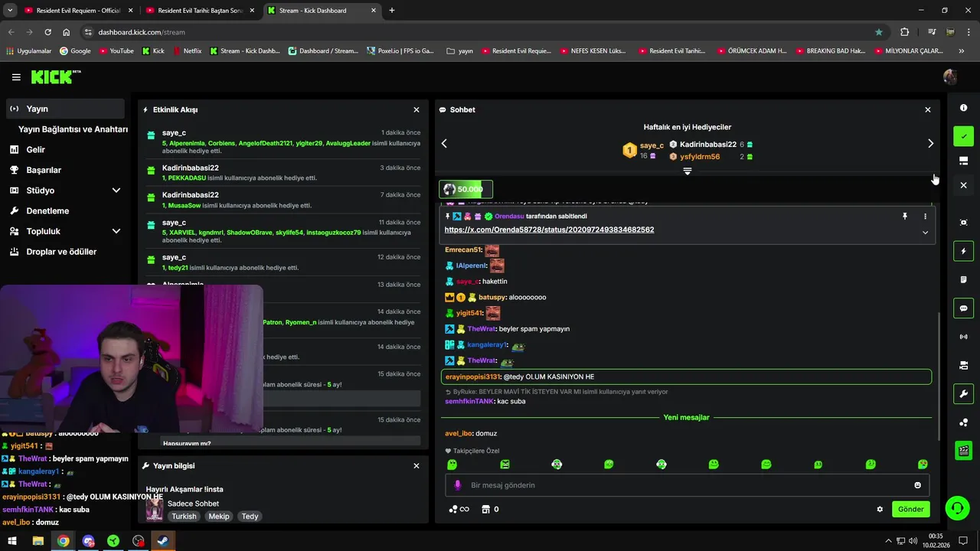Expand the Topluluk sidebar section
The height and width of the screenshot is (551, 980).
tap(116, 231)
